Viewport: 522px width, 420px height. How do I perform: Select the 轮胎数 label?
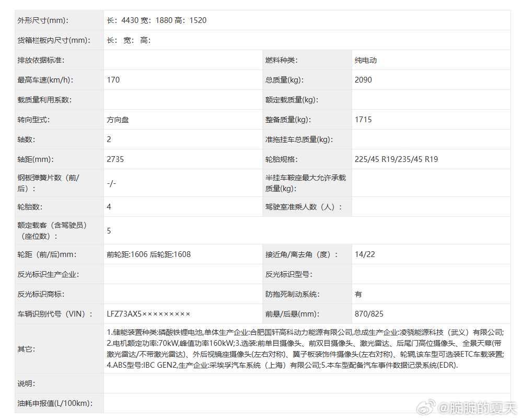30,207
